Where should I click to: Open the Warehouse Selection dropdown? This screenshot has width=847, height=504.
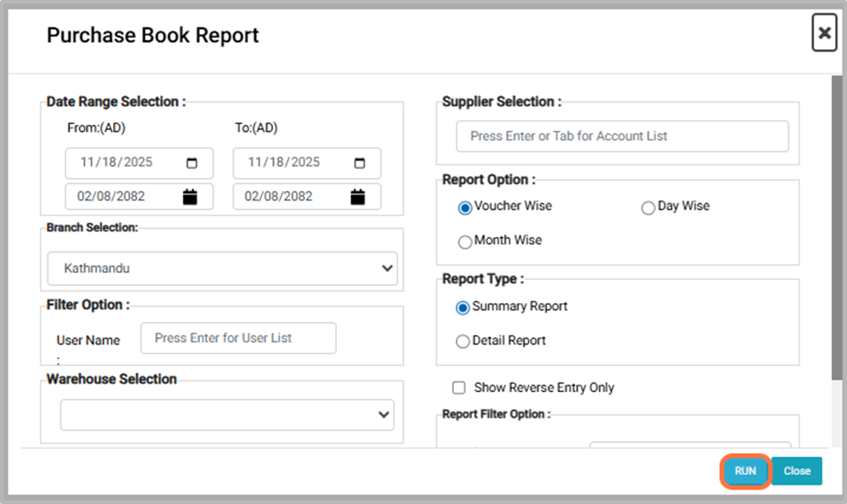227,415
